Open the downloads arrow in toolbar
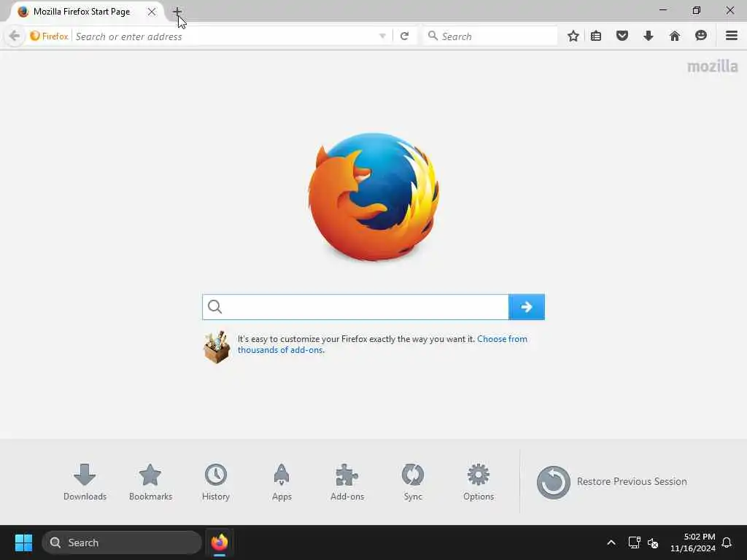The height and width of the screenshot is (560, 747). coord(648,36)
